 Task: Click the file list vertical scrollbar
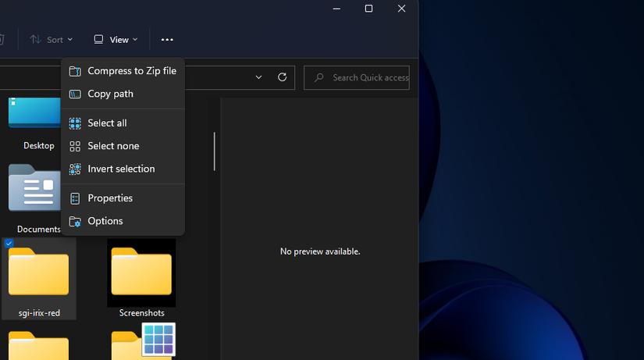click(214, 151)
